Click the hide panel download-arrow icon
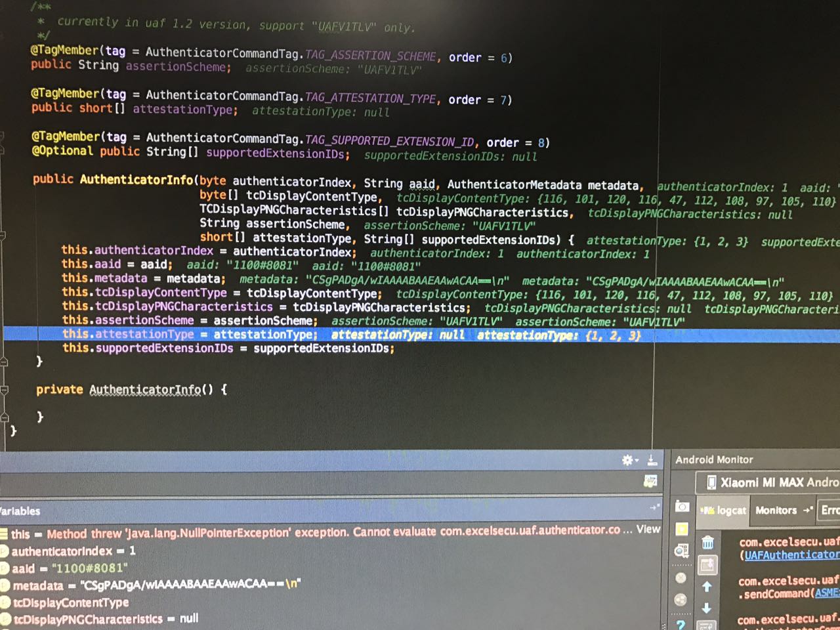The height and width of the screenshot is (630, 840). pos(652,460)
